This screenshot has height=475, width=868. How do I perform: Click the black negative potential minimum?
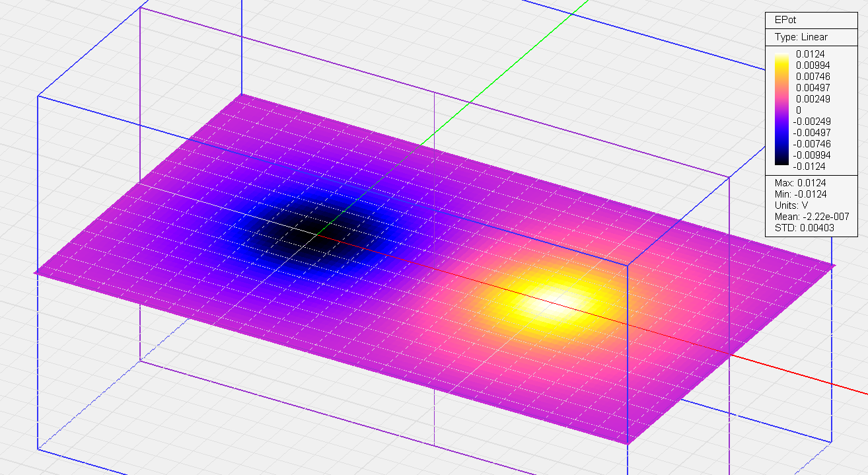point(316,233)
